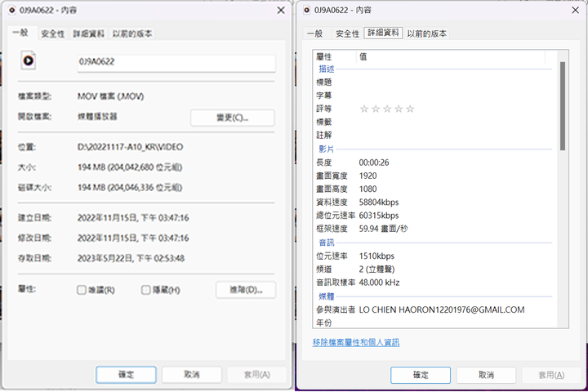Image resolution: width=588 pixels, height=392 pixels.
Task: Toggle the 唯讀(R) read-only checkbox
Action: 82,290
